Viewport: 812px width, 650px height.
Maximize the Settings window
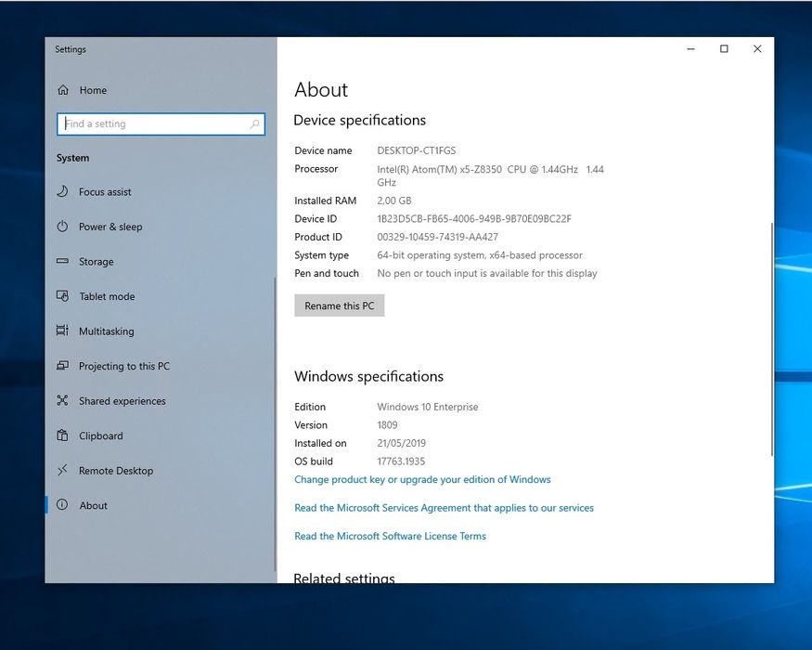coord(724,48)
